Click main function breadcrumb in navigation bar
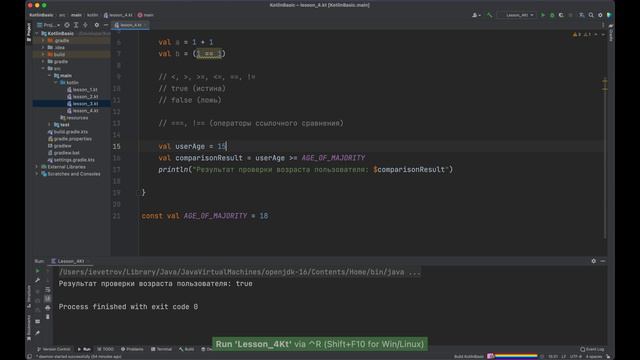Viewport: 640px width, 360px height. click(x=146, y=15)
